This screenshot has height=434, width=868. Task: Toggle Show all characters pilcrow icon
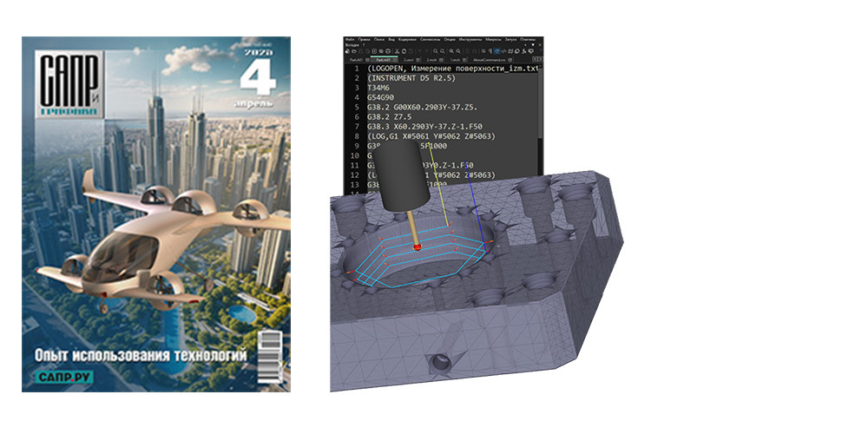pyautogui.click(x=490, y=51)
